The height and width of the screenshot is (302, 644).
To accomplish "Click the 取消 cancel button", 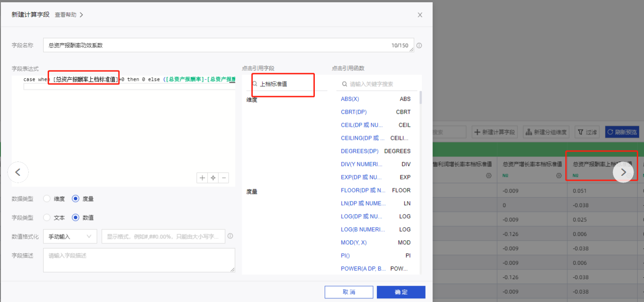I will click(349, 292).
